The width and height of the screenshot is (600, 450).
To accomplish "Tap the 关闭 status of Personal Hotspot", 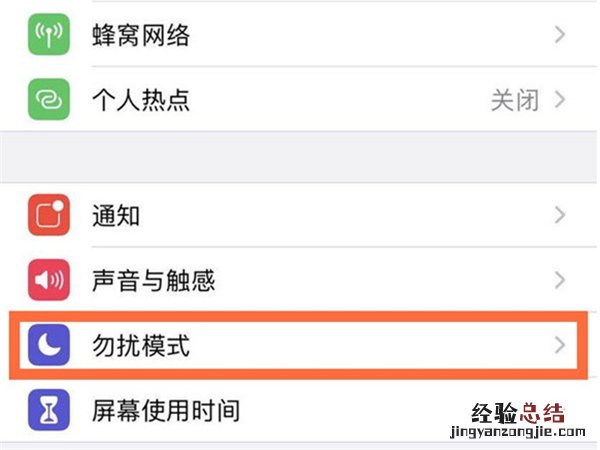I will (x=514, y=99).
